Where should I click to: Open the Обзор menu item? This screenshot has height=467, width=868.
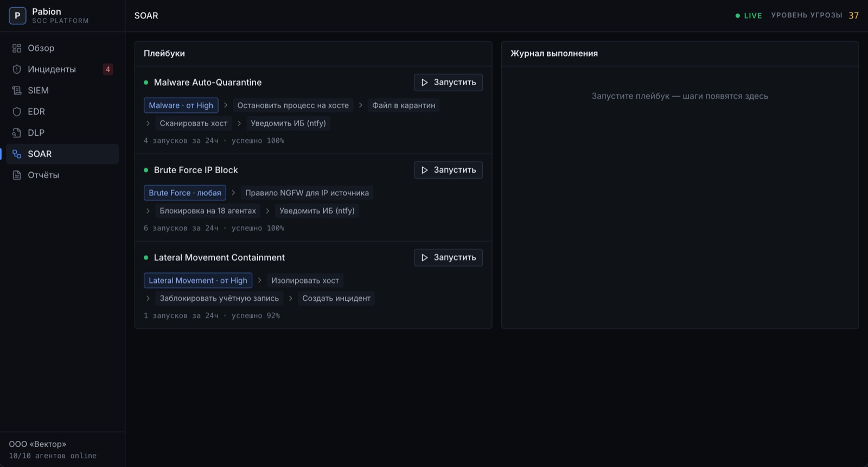(62, 48)
